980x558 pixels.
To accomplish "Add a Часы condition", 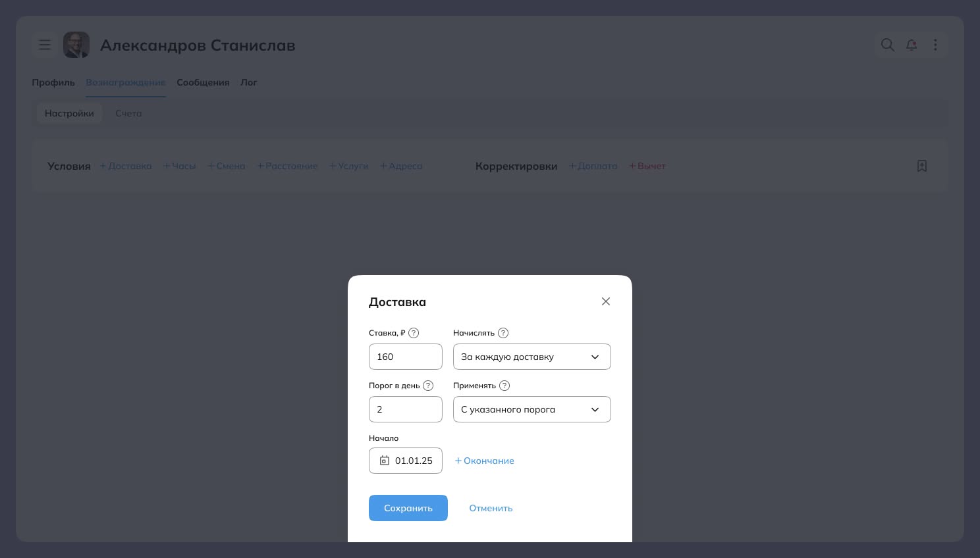I will [x=180, y=166].
